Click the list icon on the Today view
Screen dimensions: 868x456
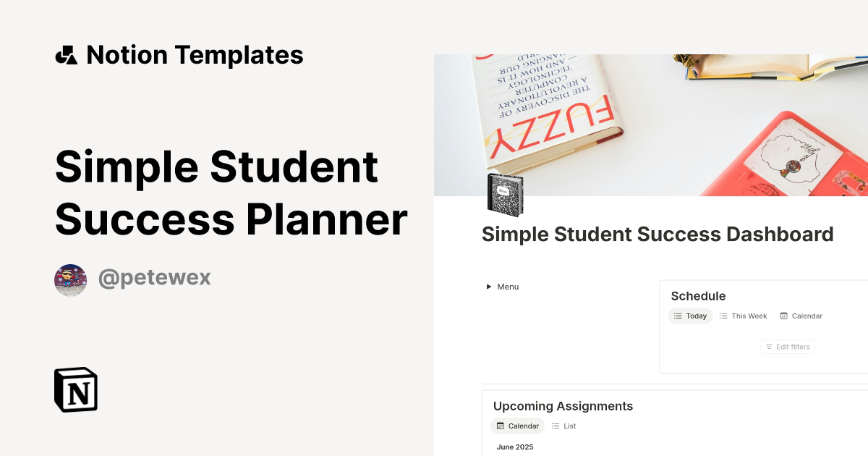(x=678, y=316)
